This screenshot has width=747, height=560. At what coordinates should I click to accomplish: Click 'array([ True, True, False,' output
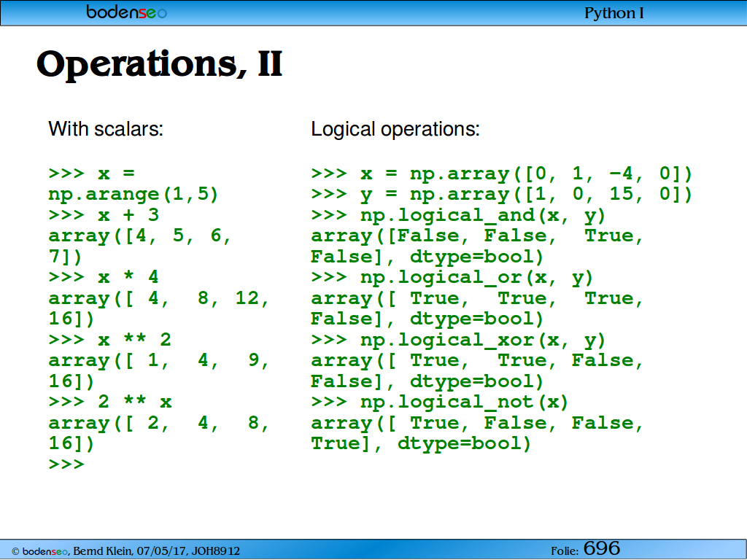(x=477, y=360)
